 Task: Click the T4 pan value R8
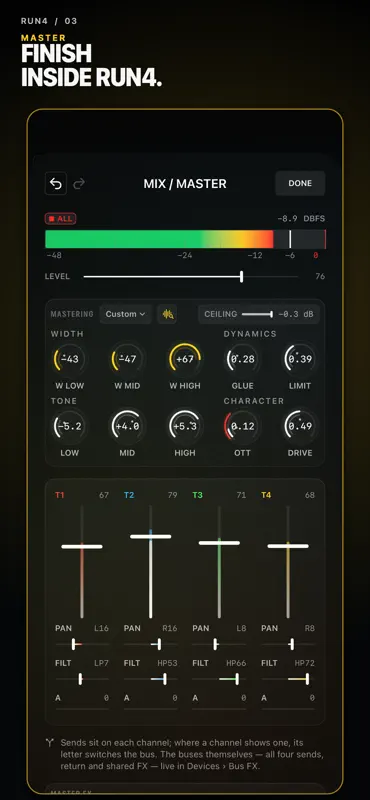click(x=310, y=629)
